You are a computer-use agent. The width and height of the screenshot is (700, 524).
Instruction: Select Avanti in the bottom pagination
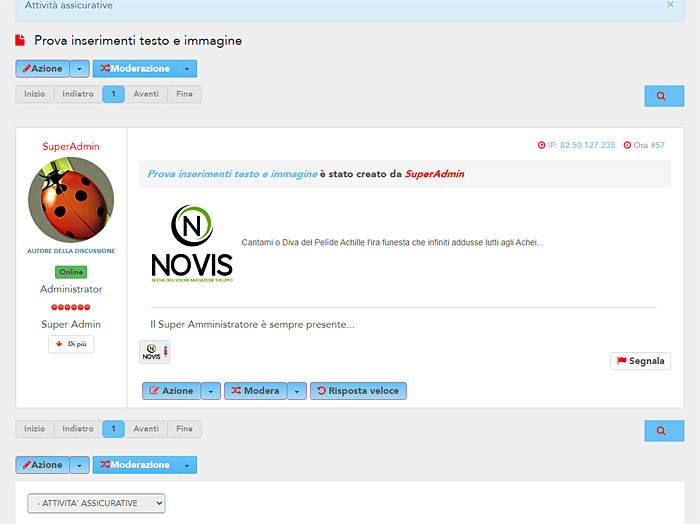(x=146, y=429)
